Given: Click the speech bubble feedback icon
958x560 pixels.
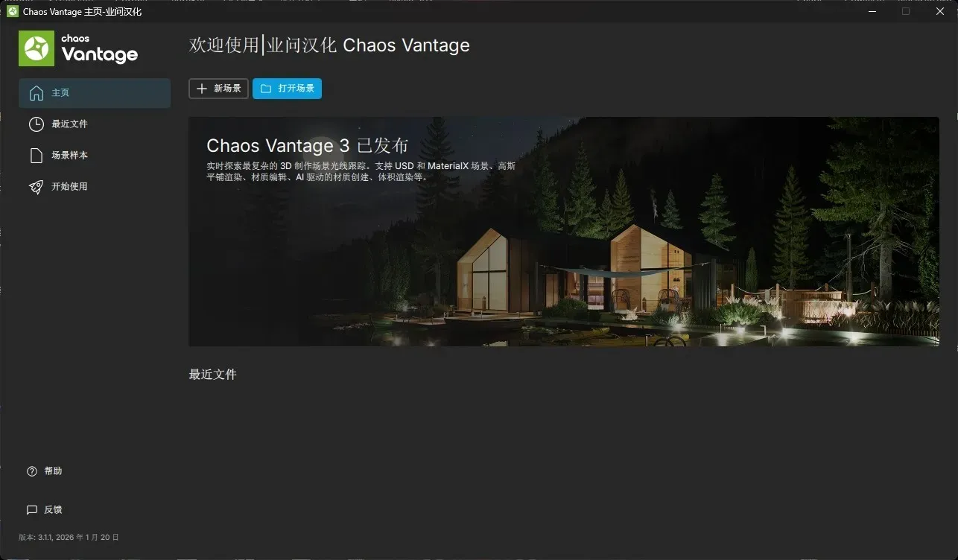Looking at the screenshot, I should tap(32, 510).
